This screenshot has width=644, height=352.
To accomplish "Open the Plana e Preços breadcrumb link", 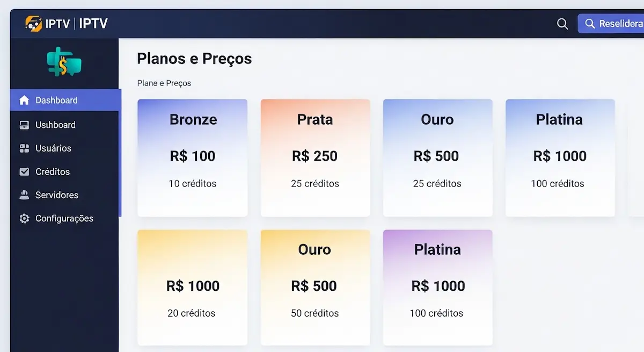I will pos(164,83).
